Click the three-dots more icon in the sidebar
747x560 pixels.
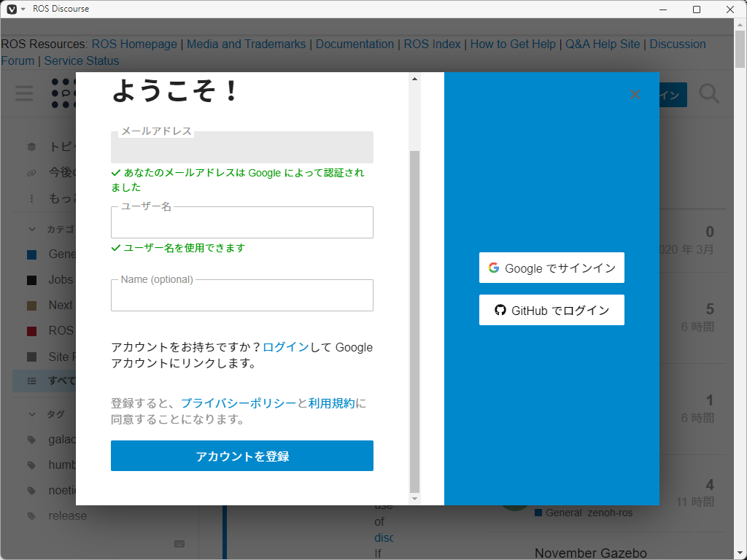[x=31, y=198]
